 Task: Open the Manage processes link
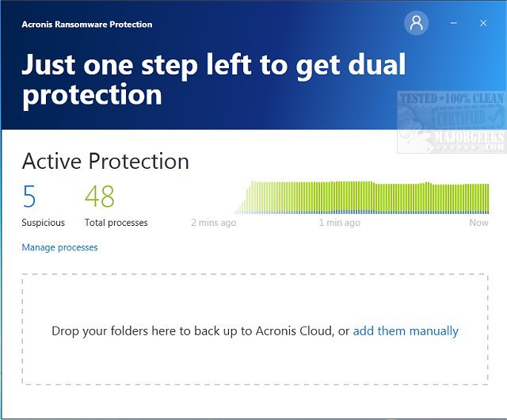[x=59, y=247]
